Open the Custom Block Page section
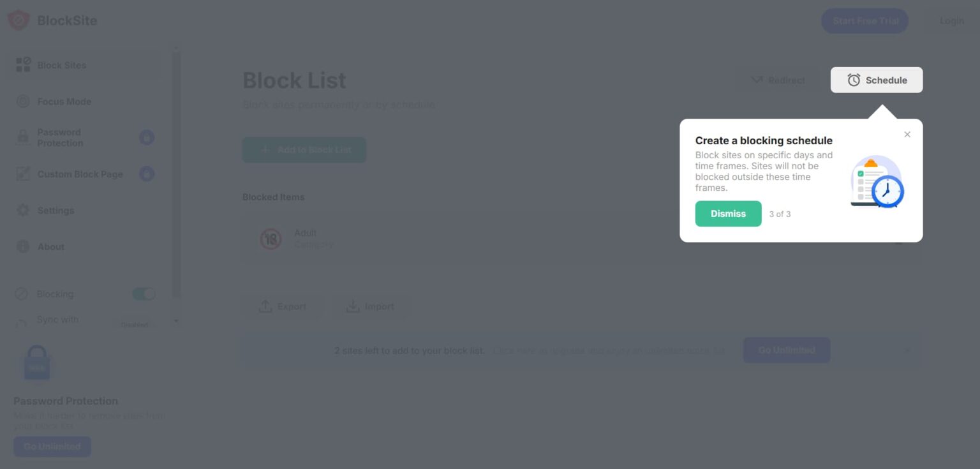This screenshot has height=469, width=980. [24, 174]
